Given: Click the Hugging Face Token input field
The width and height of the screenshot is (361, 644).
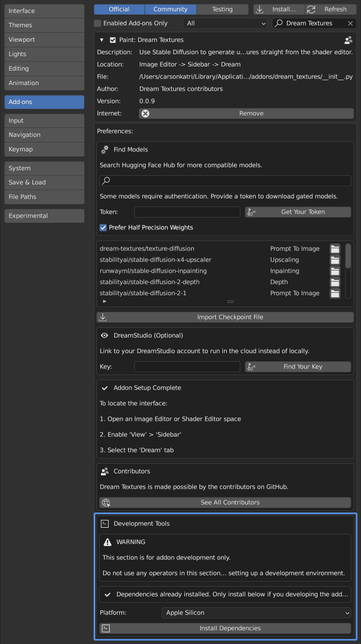Looking at the screenshot, I should (x=187, y=212).
